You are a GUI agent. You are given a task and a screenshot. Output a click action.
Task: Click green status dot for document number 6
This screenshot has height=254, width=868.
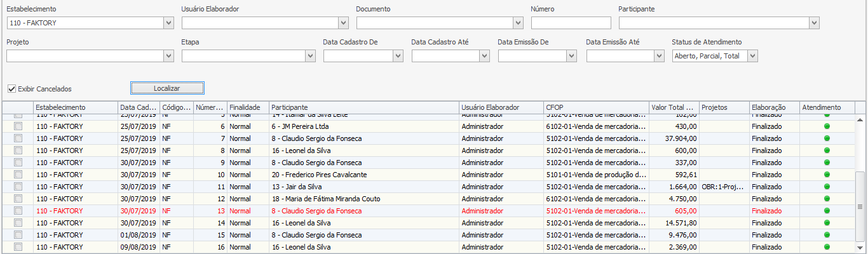[827, 126]
